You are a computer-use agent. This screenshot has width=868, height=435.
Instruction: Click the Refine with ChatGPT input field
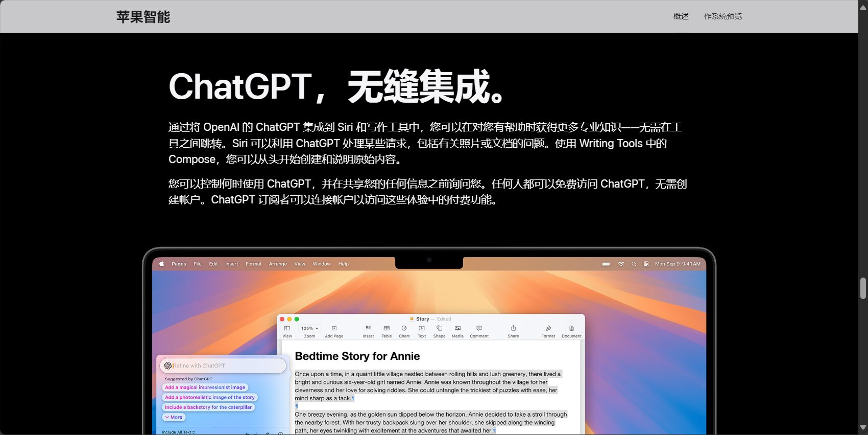coord(223,365)
